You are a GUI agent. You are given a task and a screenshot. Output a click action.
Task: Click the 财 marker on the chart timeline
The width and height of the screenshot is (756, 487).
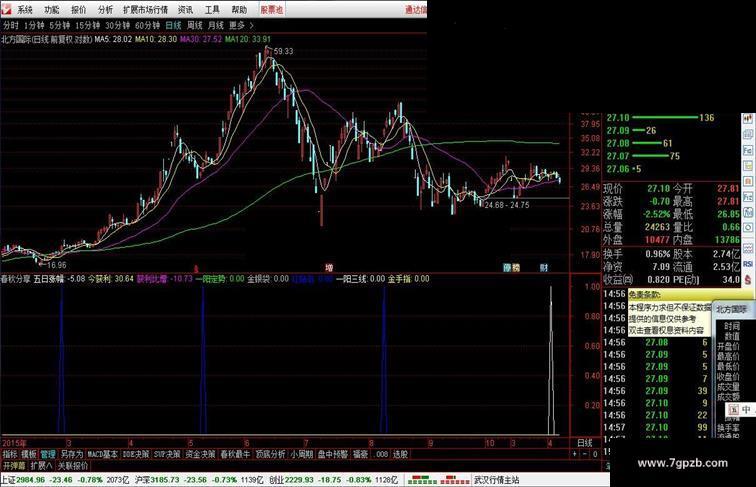(x=544, y=268)
